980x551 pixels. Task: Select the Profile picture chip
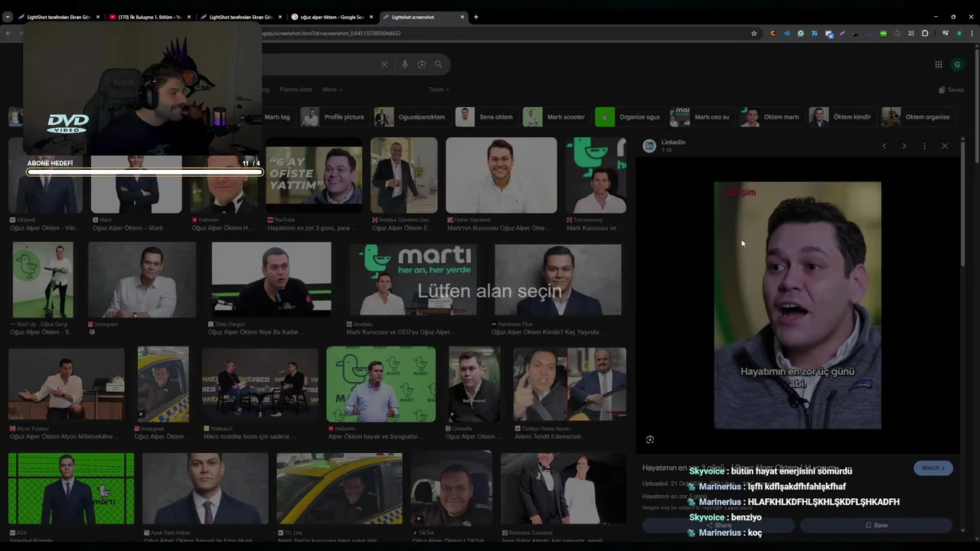(333, 117)
